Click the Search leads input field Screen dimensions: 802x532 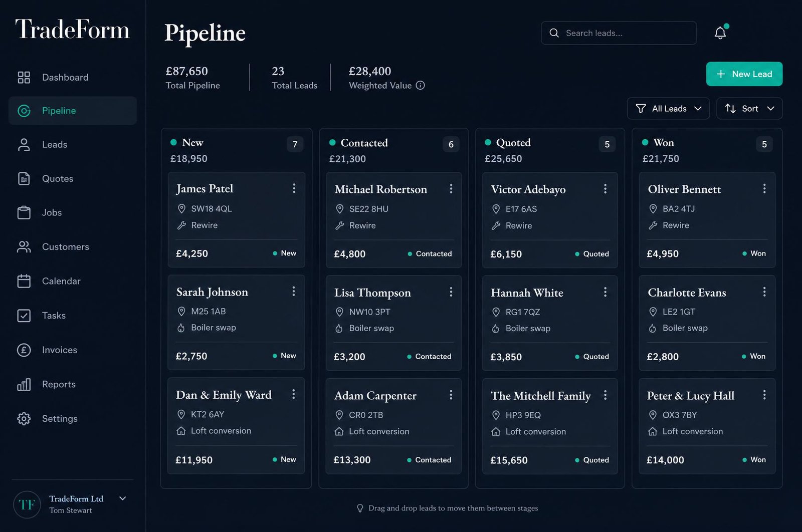tap(619, 33)
